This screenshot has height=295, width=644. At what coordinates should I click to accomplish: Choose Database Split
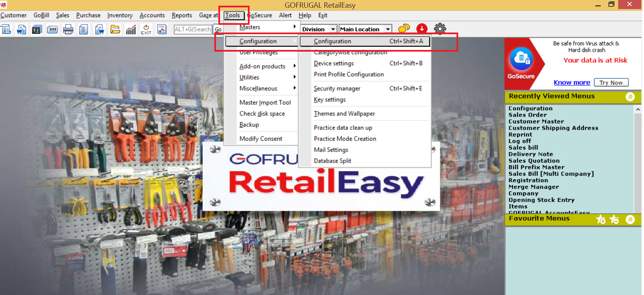pyautogui.click(x=365, y=161)
